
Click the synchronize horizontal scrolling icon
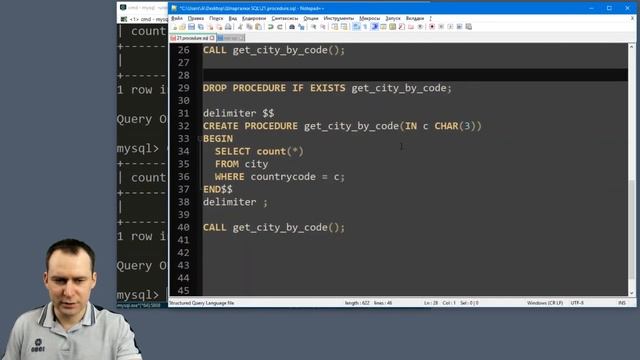pos(344,27)
